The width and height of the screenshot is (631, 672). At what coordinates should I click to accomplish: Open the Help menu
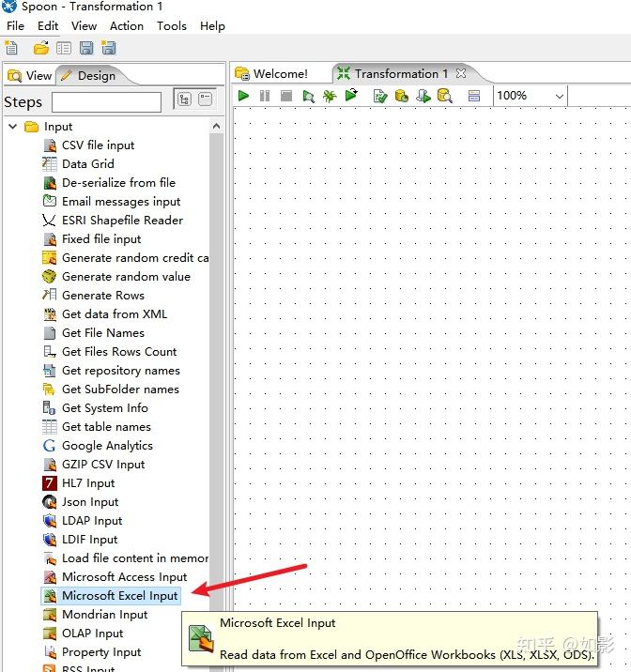click(212, 26)
